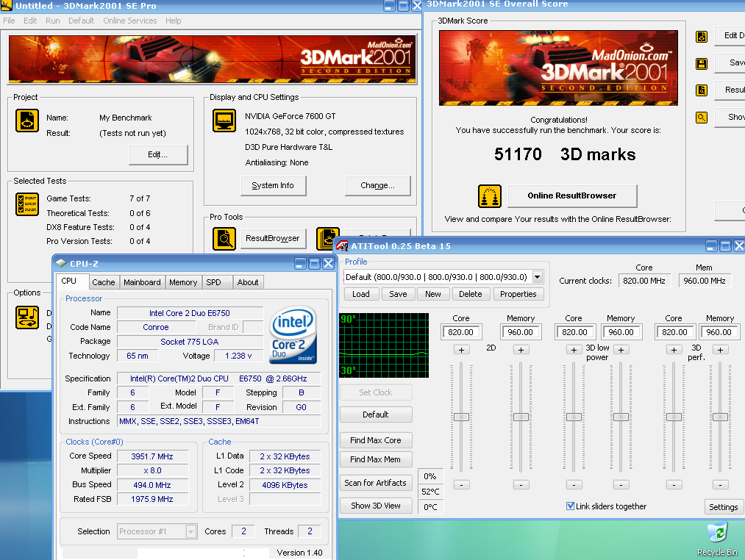Increase 2D Core clock with plus button
The width and height of the screenshot is (745, 560).
461,350
